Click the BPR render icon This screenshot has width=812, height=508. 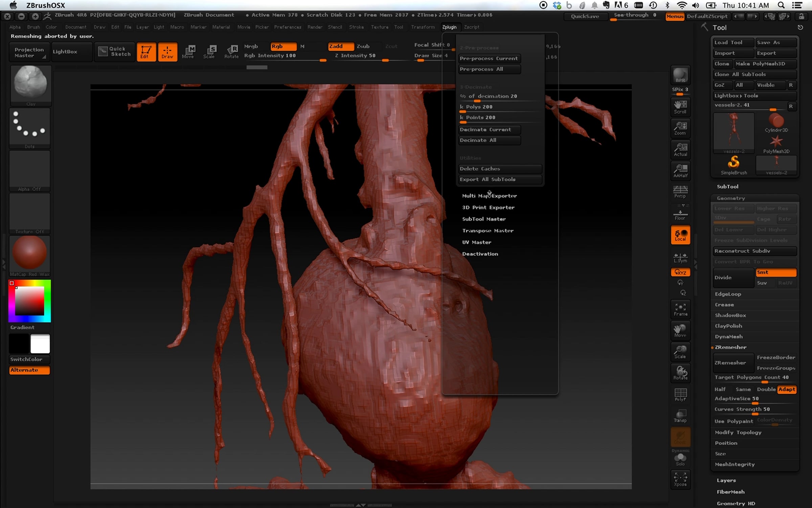point(680,75)
